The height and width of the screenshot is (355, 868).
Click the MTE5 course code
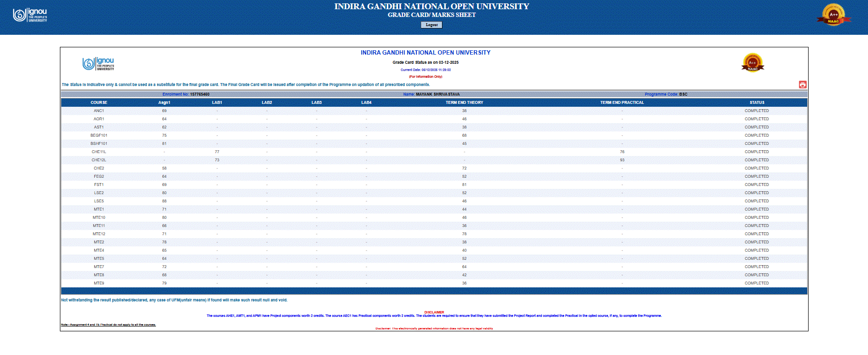99,258
